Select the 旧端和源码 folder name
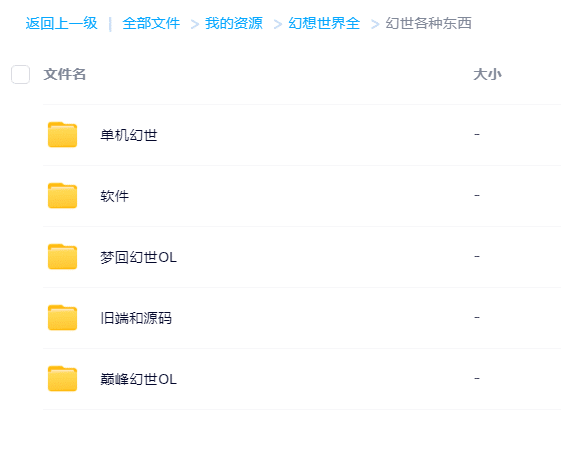Viewport: 561px width, 452px height. tap(136, 318)
